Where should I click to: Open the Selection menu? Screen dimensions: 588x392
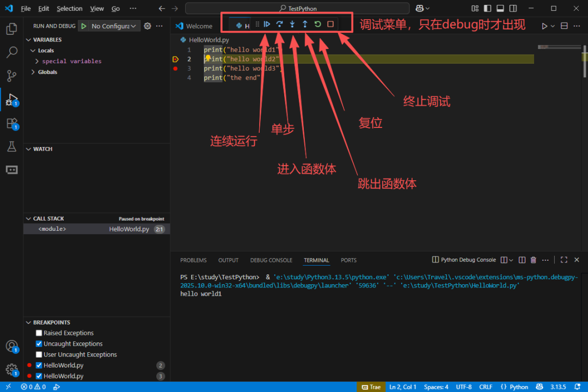coord(69,8)
